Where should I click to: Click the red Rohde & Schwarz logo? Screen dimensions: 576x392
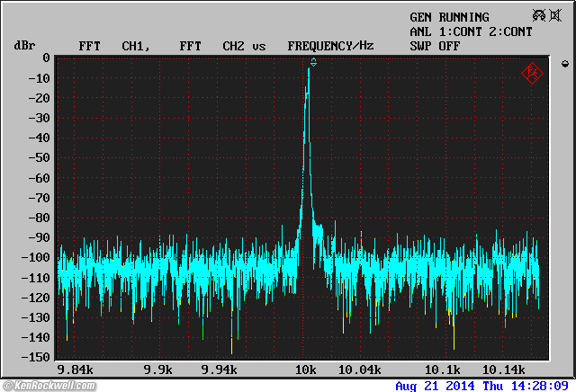tap(532, 73)
